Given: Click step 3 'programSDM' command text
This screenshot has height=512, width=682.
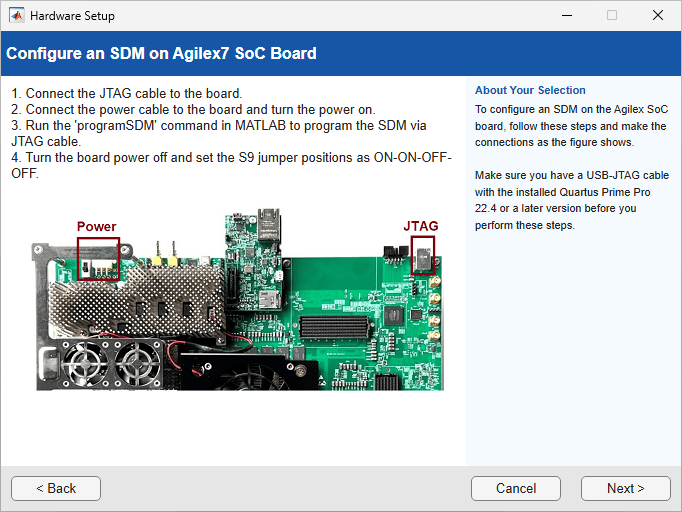Looking at the screenshot, I should 219,133.
